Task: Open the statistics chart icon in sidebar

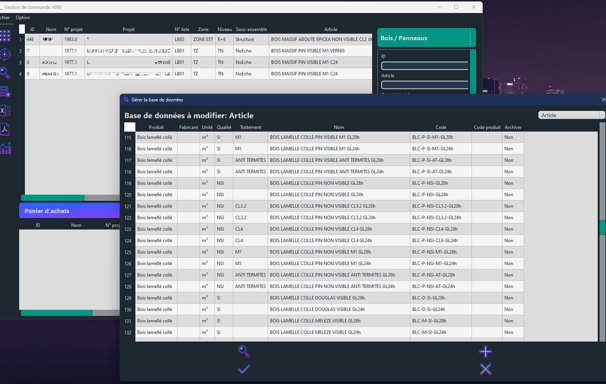Action: 5,148
